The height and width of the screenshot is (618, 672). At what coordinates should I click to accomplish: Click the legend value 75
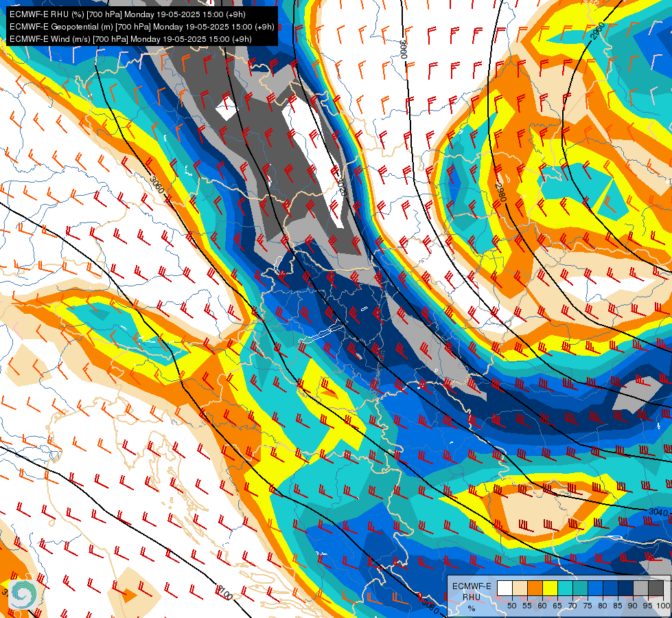click(588, 606)
